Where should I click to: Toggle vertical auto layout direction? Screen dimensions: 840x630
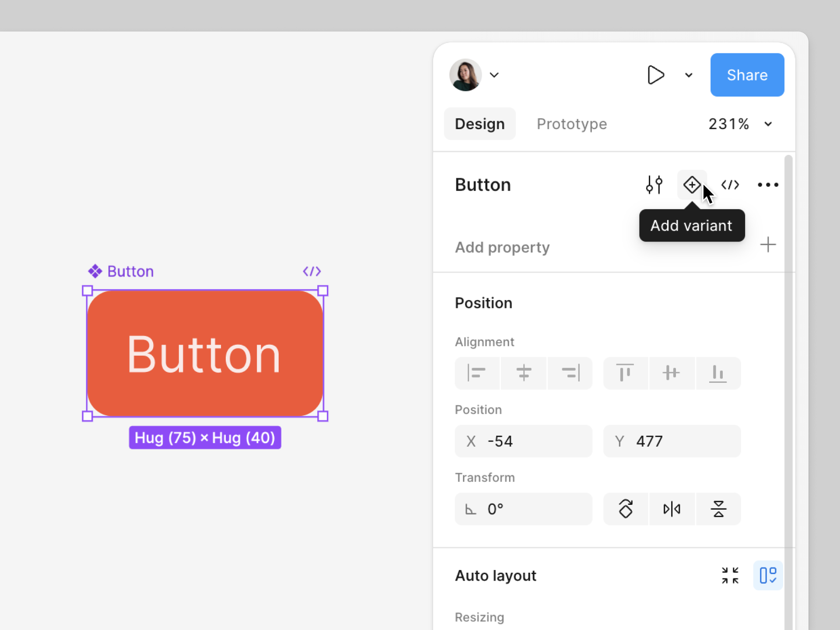click(768, 575)
